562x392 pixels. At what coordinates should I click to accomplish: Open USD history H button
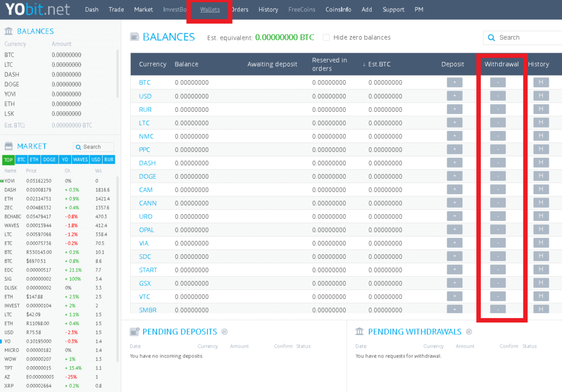tap(541, 96)
